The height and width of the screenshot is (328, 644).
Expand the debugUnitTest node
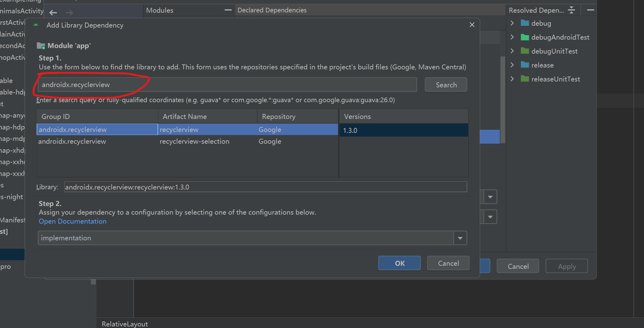[x=512, y=51]
